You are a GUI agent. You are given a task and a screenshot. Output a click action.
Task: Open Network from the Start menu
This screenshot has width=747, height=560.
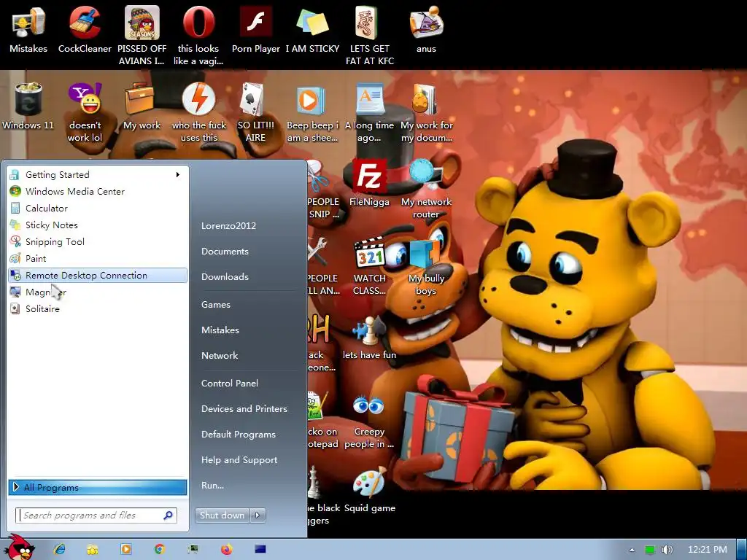[220, 355]
